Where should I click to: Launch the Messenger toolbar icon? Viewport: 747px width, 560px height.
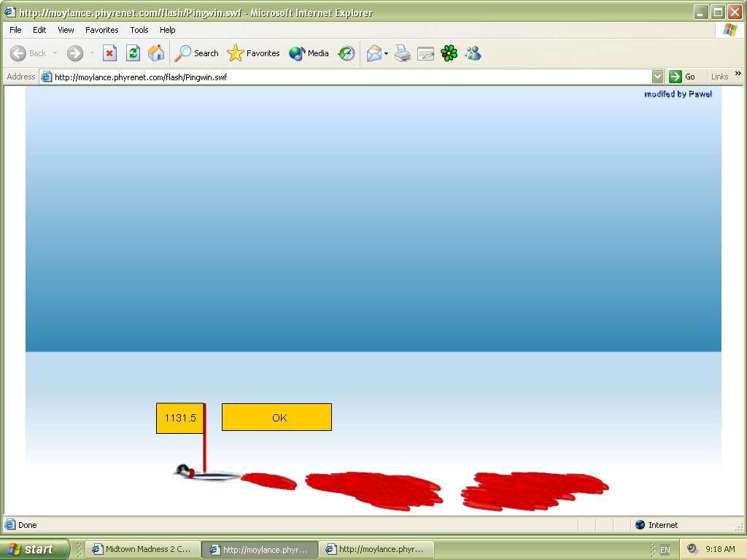pyautogui.click(x=473, y=53)
